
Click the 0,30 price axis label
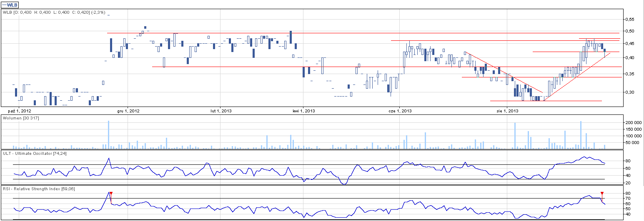point(630,92)
